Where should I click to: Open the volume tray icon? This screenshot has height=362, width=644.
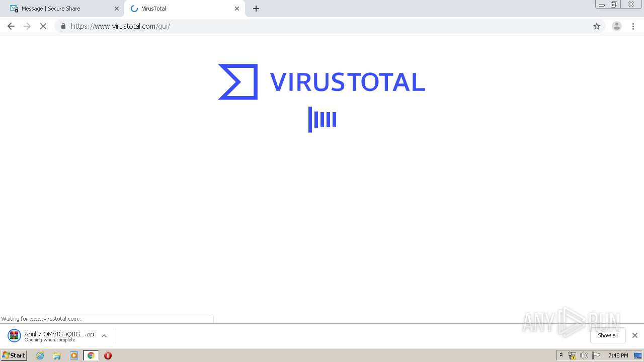tap(584, 355)
